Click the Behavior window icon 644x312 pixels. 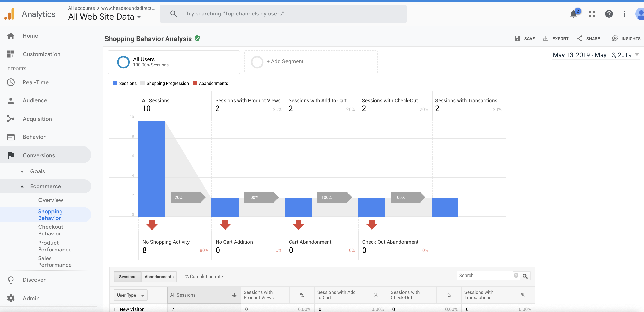click(x=11, y=137)
